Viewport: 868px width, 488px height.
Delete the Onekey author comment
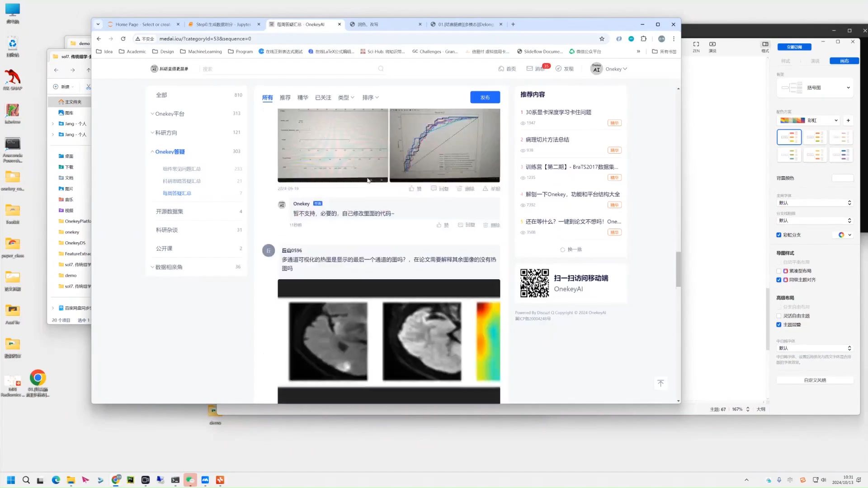(491, 225)
